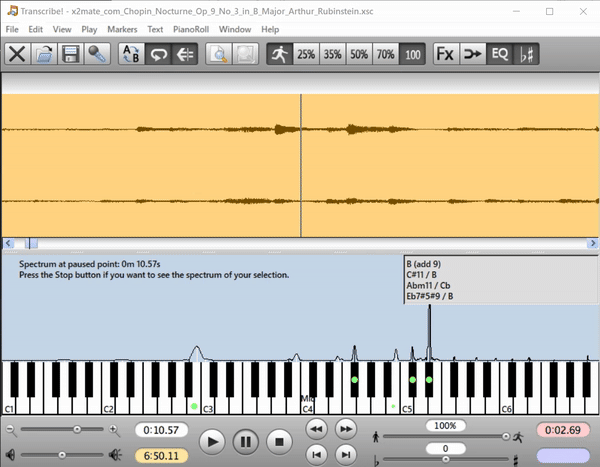Open the View menu
Screen dimensions: 600x467
coord(62,29)
